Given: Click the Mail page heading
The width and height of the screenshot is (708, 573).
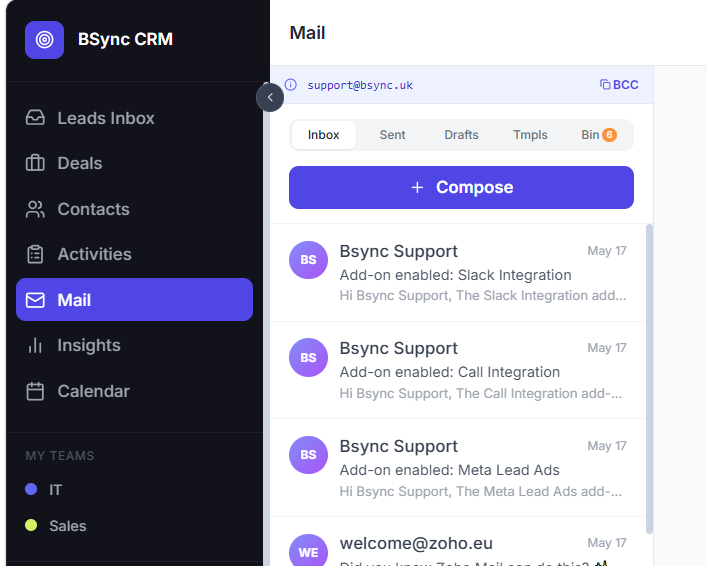Looking at the screenshot, I should point(307,33).
